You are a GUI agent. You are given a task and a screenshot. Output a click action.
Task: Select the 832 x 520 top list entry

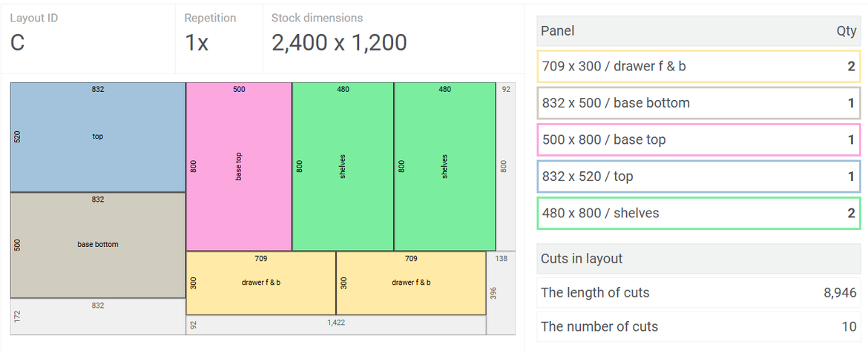697,176
